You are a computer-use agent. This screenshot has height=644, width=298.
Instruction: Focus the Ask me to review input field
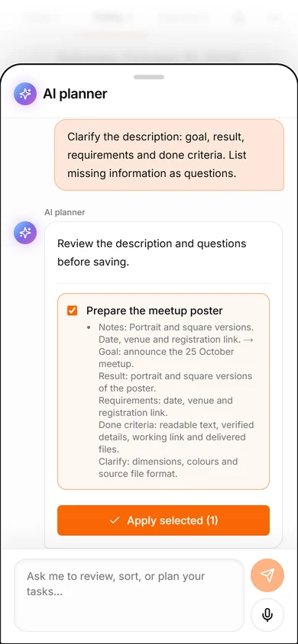pyautogui.click(x=128, y=594)
